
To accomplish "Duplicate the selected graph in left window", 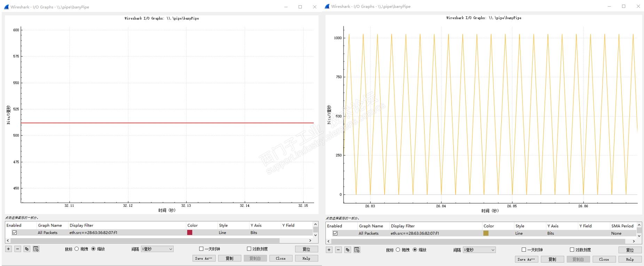I will (27, 249).
